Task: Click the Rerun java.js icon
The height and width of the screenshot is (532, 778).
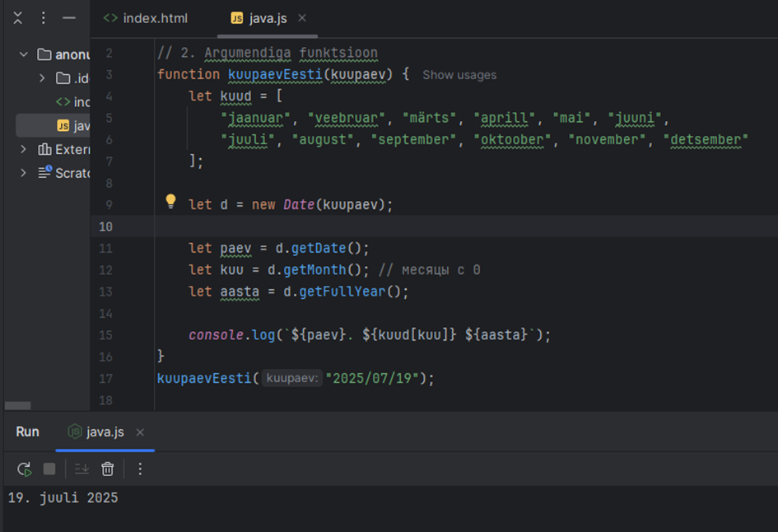Action: pos(24,469)
